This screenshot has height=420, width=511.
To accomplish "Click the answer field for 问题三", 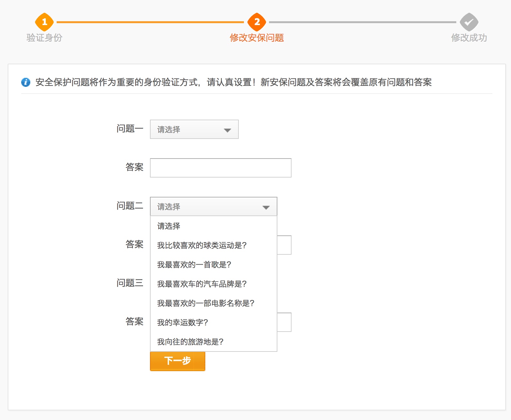I will pos(284,322).
